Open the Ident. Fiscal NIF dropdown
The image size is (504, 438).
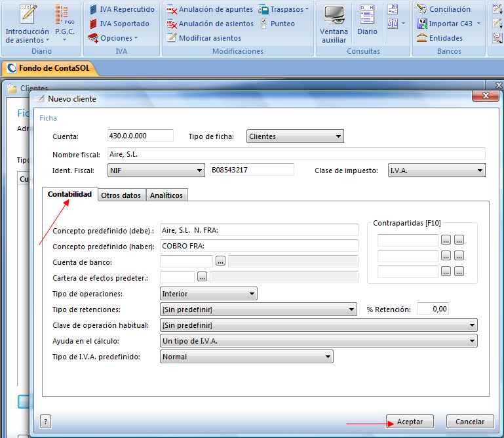tap(155, 170)
